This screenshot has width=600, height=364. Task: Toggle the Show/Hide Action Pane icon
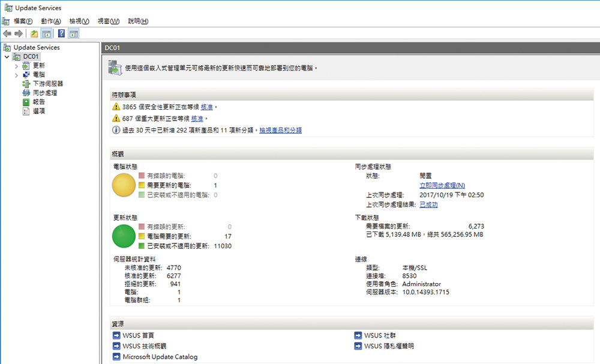(73, 34)
